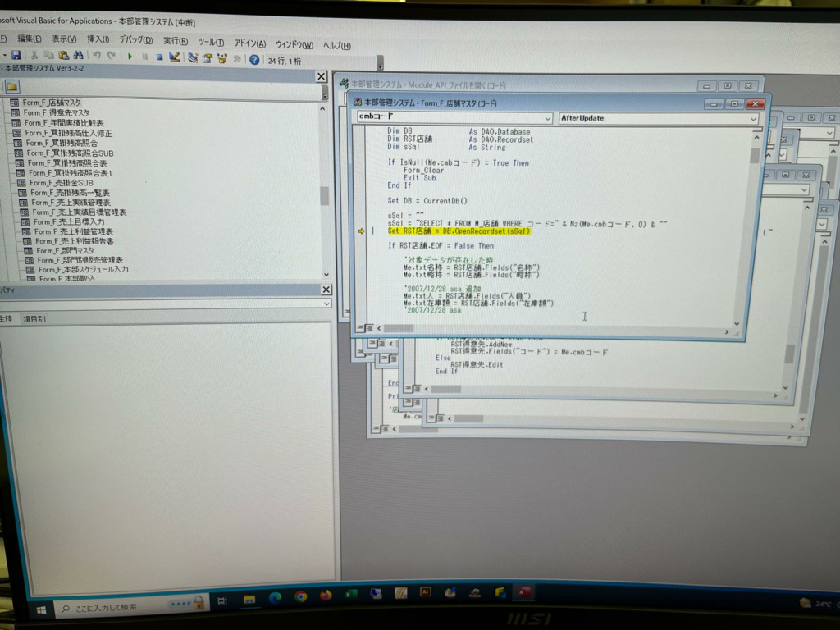Image resolution: width=840 pixels, height=630 pixels.
Task: Select Form_F_売上目標入力 in project tree
Action: coord(68,221)
